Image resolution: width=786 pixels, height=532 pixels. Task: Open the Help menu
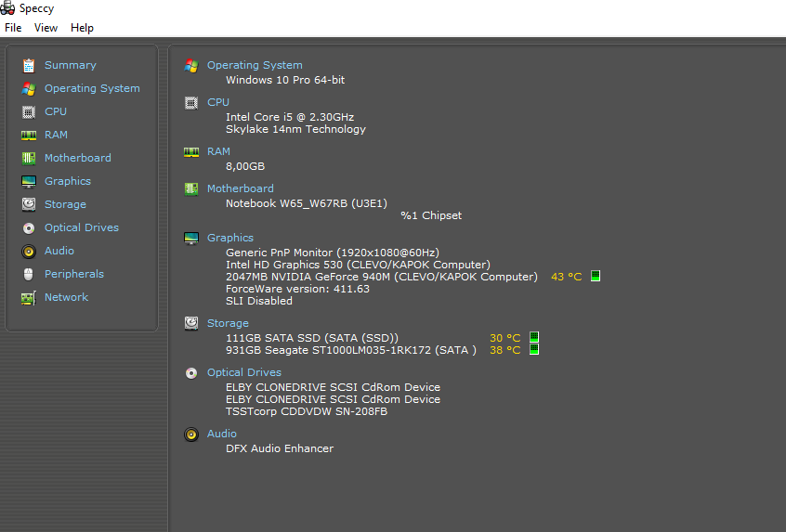(82, 28)
